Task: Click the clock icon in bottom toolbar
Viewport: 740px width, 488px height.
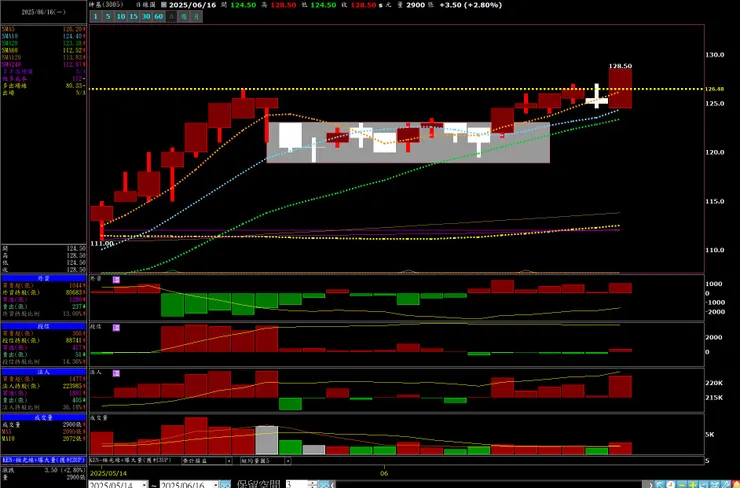Action: click(x=671, y=485)
